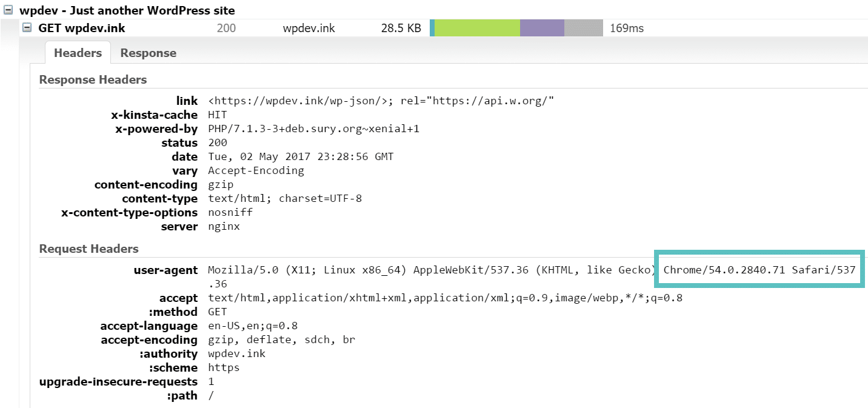Click the wpdev page title text
The width and height of the screenshot is (868, 408).
[127, 10]
